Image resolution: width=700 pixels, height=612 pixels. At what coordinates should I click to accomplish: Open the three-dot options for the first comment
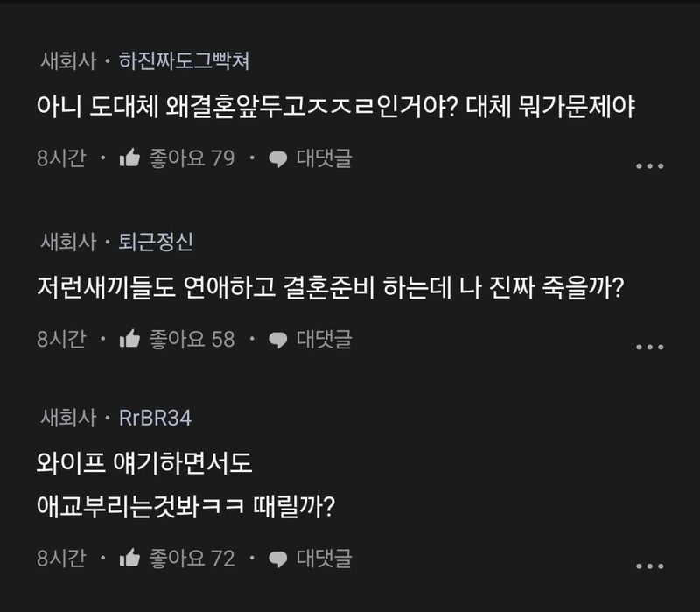point(652,165)
